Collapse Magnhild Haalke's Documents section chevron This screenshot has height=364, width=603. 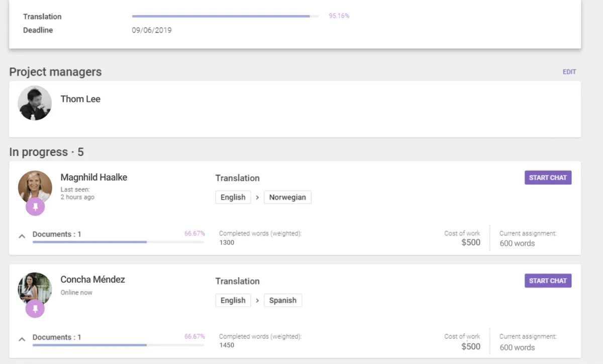point(22,235)
